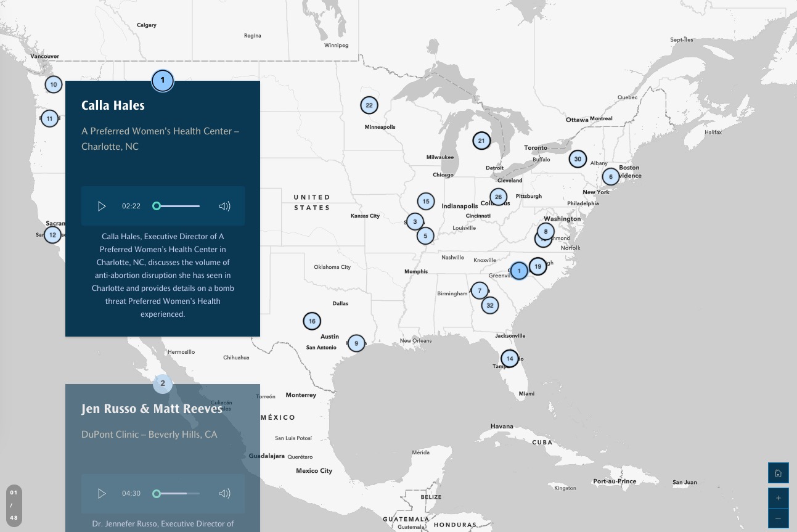Screen dimensions: 797x532
Task: Select map marker 30 in New York state
Action: click(x=578, y=159)
